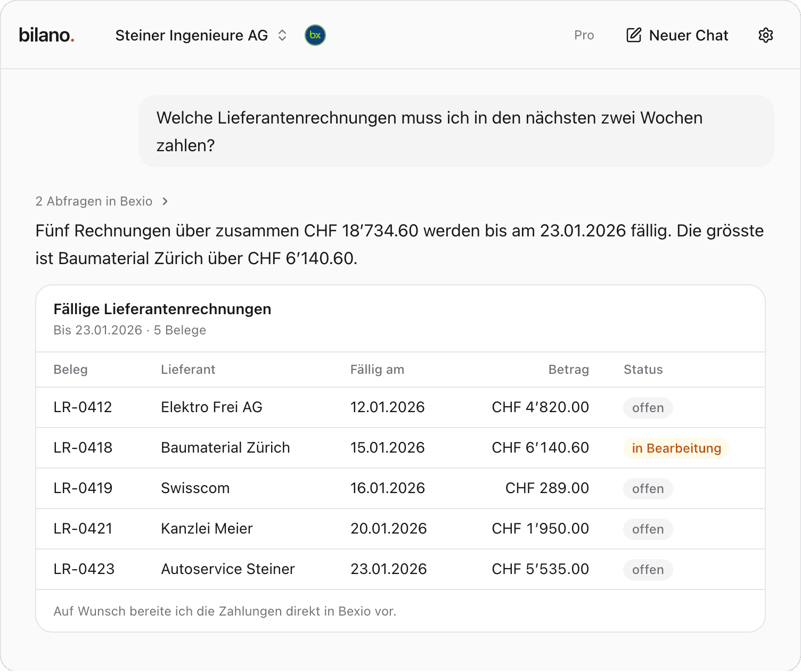Click due date 23.01.2026 in Autoservice row
Image resolution: width=801 pixels, height=672 pixels.
[x=388, y=569]
